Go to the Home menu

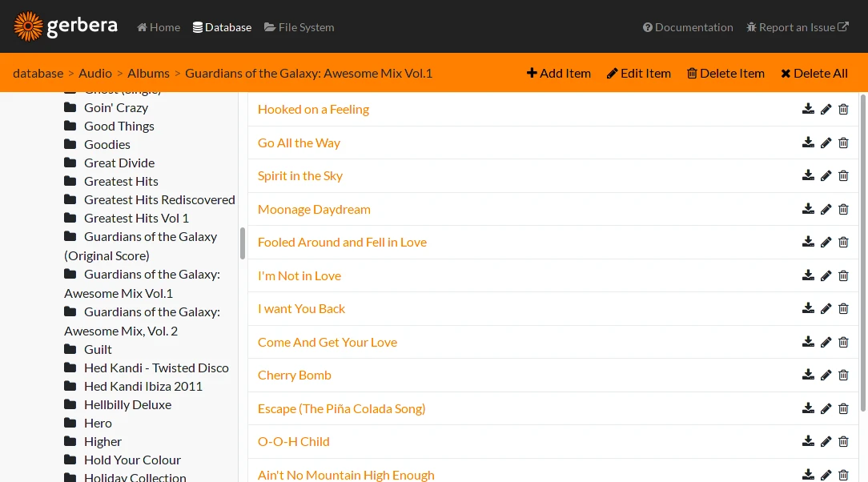(159, 27)
